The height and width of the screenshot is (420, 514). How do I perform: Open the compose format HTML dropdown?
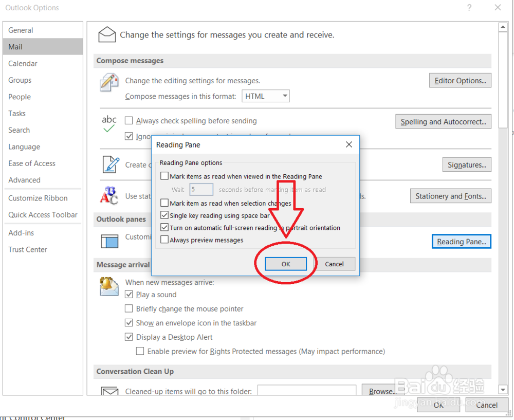pyautogui.click(x=266, y=96)
